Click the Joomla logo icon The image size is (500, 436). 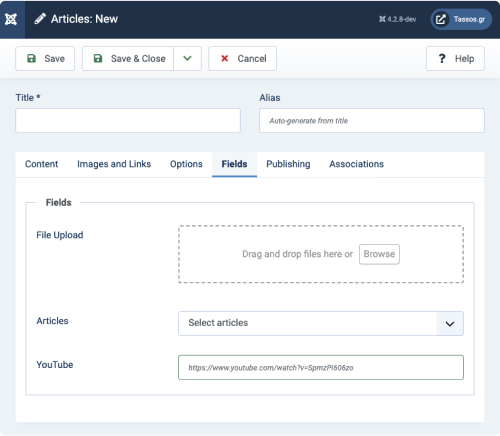[x=11, y=19]
